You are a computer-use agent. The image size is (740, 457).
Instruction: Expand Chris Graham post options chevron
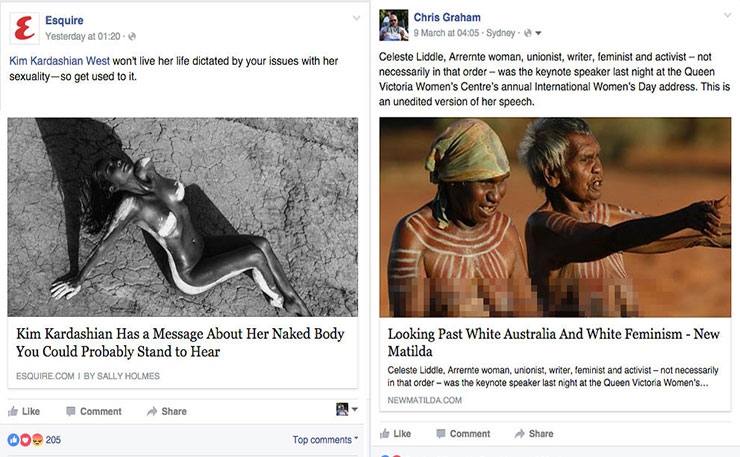click(x=727, y=15)
